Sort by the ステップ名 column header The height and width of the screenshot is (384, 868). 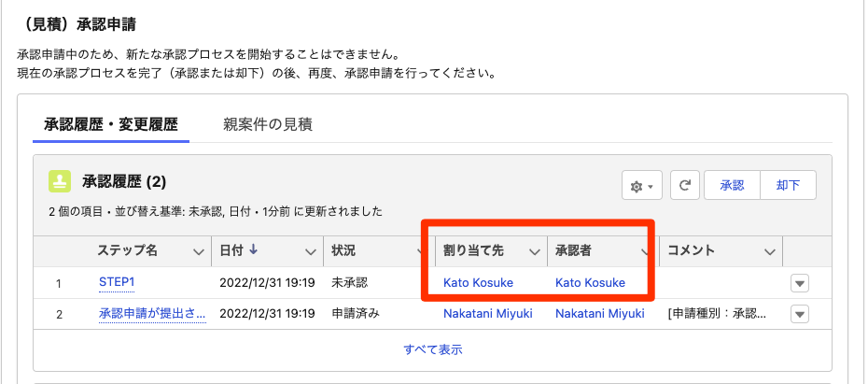127,250
